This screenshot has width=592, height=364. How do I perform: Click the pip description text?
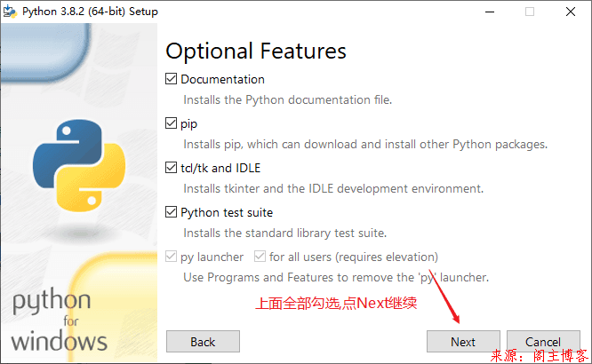pos(365,145)
